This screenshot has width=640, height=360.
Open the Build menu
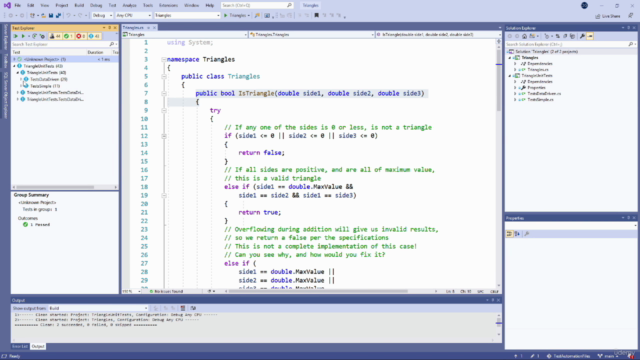(79, 5)
